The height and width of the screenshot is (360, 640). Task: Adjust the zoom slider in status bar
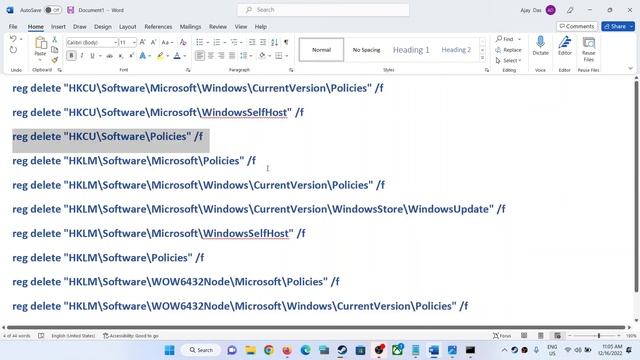(x=599, y=336)
